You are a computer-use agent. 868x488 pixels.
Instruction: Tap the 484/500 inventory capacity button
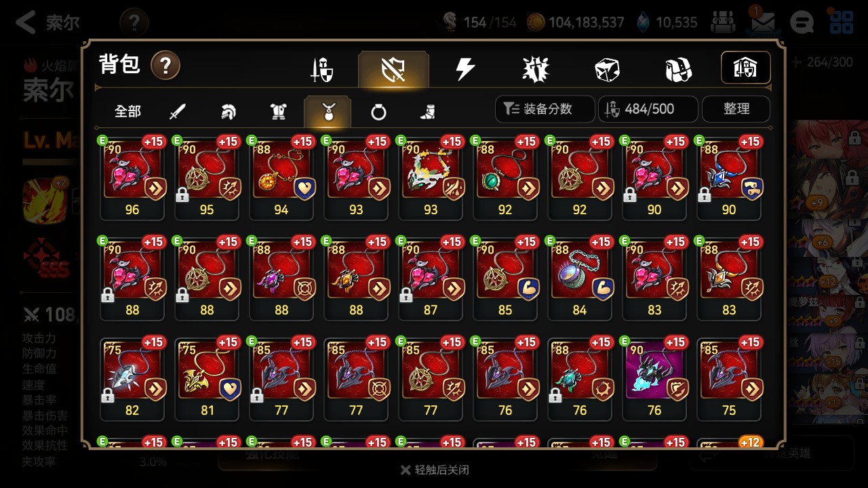(x=648, y=109)
